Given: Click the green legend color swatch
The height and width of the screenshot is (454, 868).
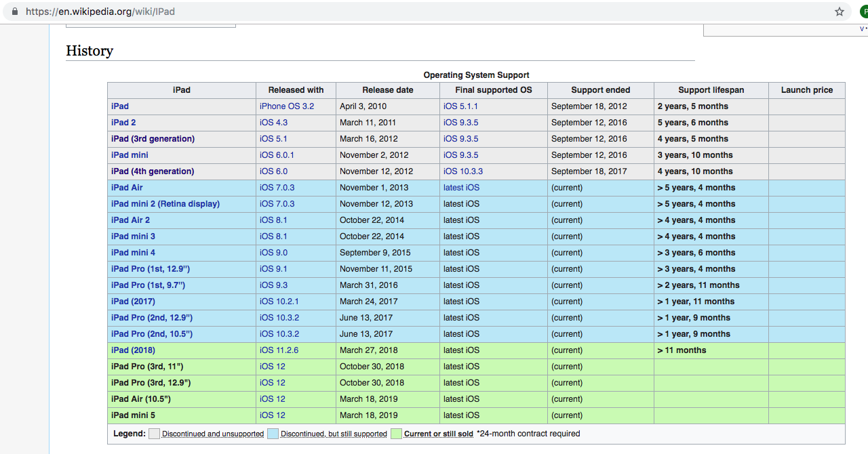Looking at the screenshot, I should [x=396, y=434].
